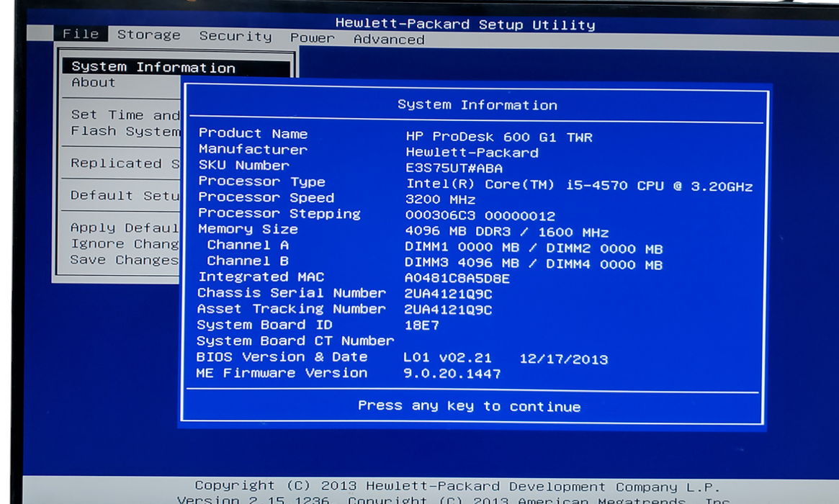839x504 pixels.
Task: Click the L01 v02.21 BIOS version value
Action: click(x=447, y=357)
